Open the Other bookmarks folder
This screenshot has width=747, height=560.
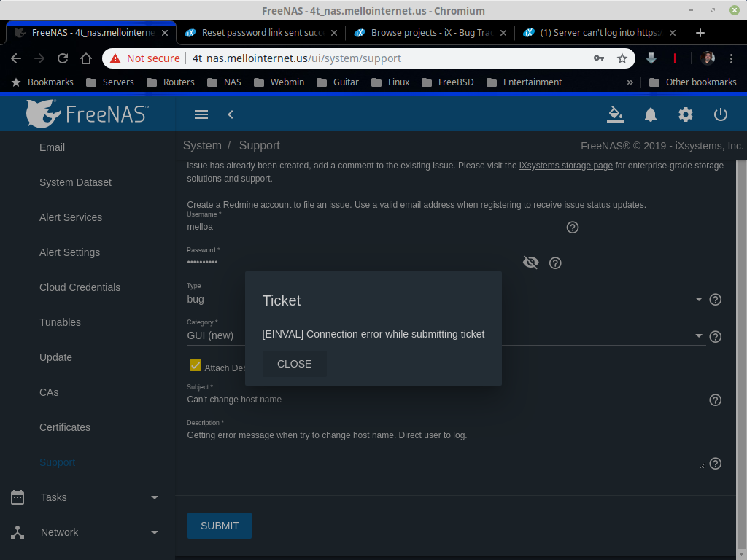693,82
